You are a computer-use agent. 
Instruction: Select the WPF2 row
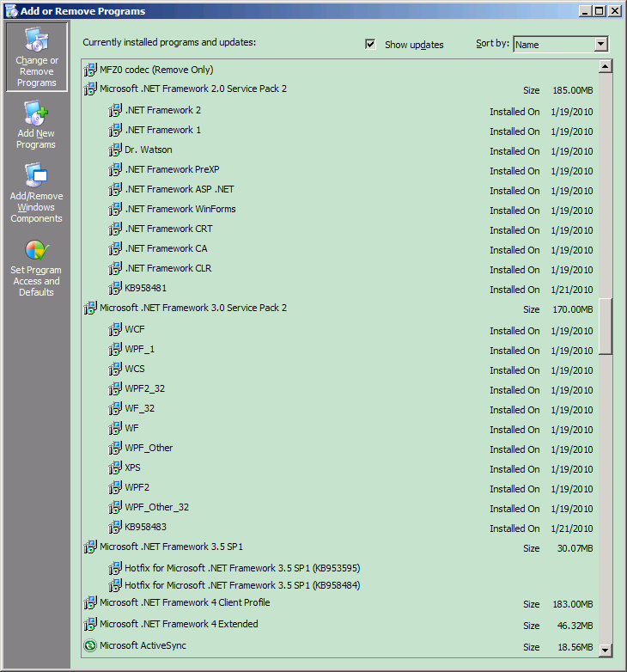tap(351, 488)
